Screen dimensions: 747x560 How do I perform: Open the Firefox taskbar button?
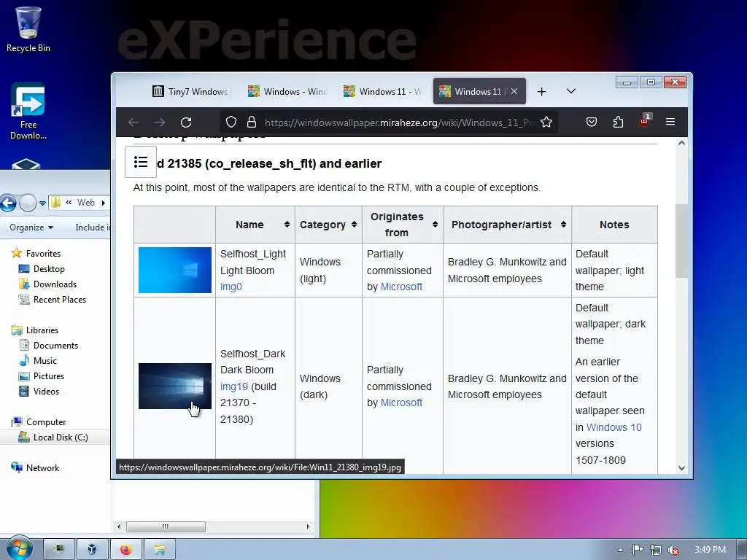pyautogui.click(x=125, y=550)
